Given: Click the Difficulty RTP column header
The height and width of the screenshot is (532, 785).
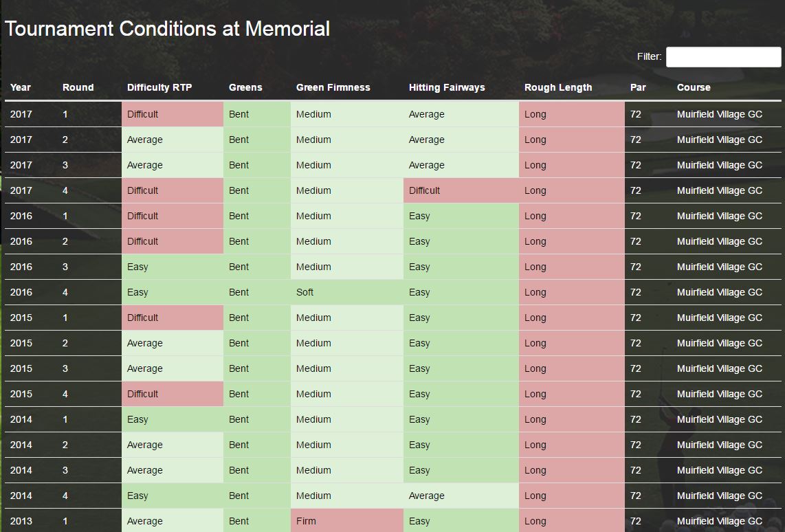Looking at the screenshot, I should (x=159, y=87).
